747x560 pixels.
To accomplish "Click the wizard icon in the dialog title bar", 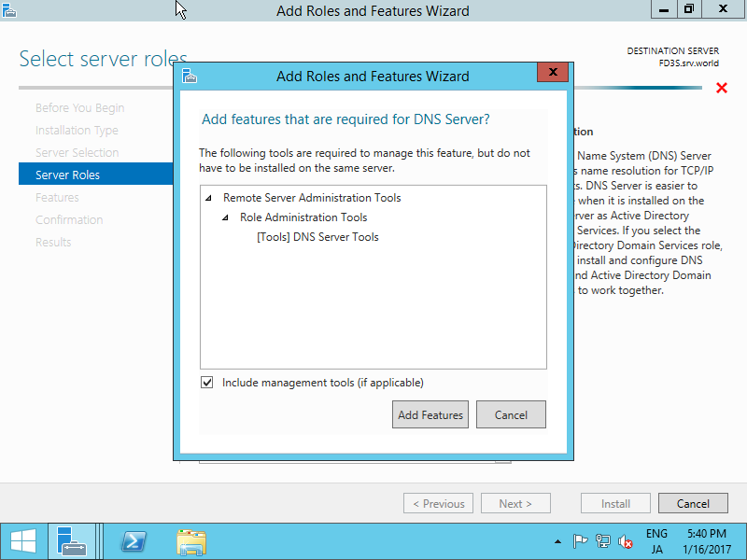I will point(190,77).
